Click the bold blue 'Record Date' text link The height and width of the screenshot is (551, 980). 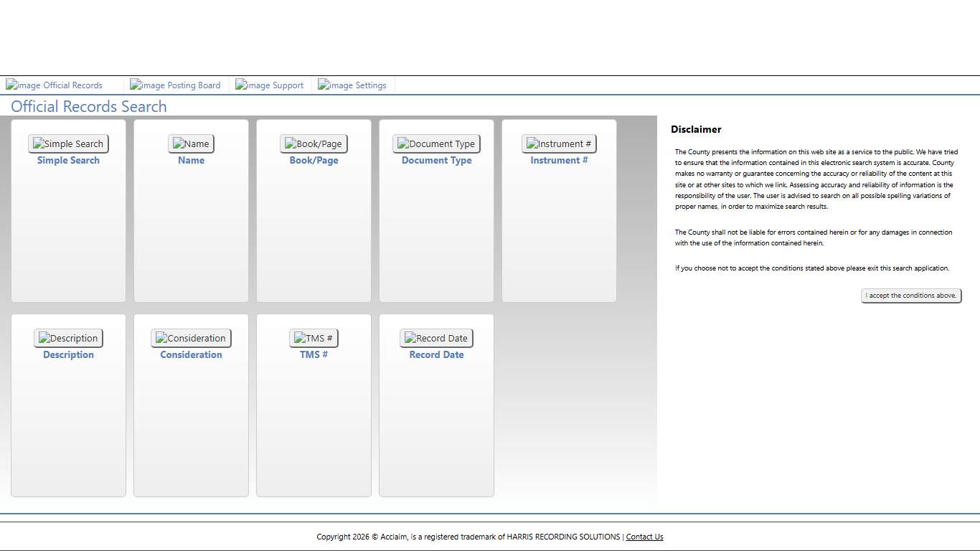tap(436, 355)
